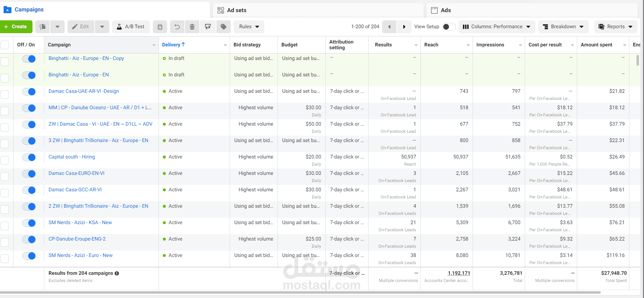The image size is (644, 298).
Task: Click the tag label icon
Action: pos(224,27)
